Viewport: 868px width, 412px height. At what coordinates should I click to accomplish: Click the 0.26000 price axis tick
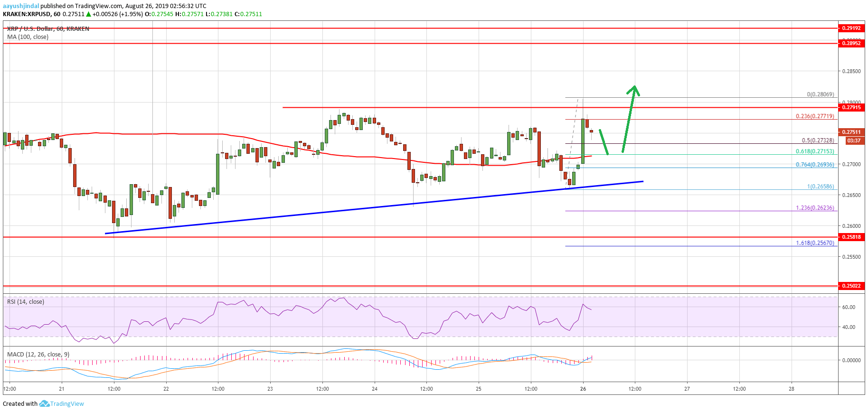pos(851,226)
